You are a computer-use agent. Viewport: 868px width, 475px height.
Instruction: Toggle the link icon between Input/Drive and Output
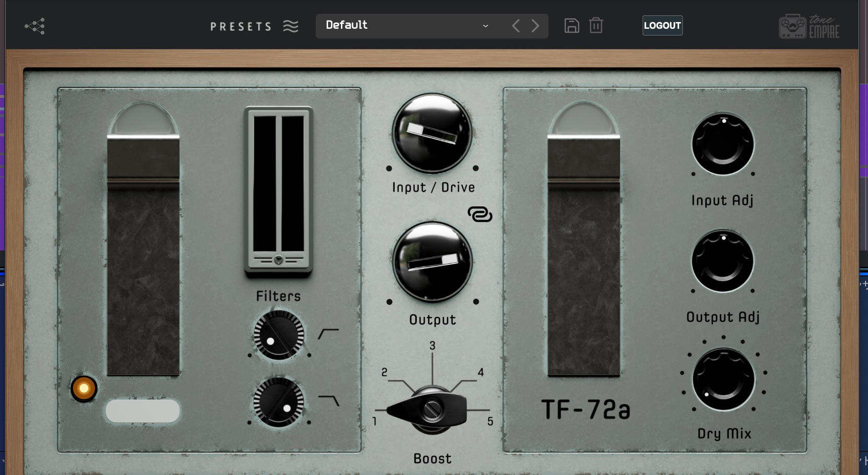tap(481, 215)
